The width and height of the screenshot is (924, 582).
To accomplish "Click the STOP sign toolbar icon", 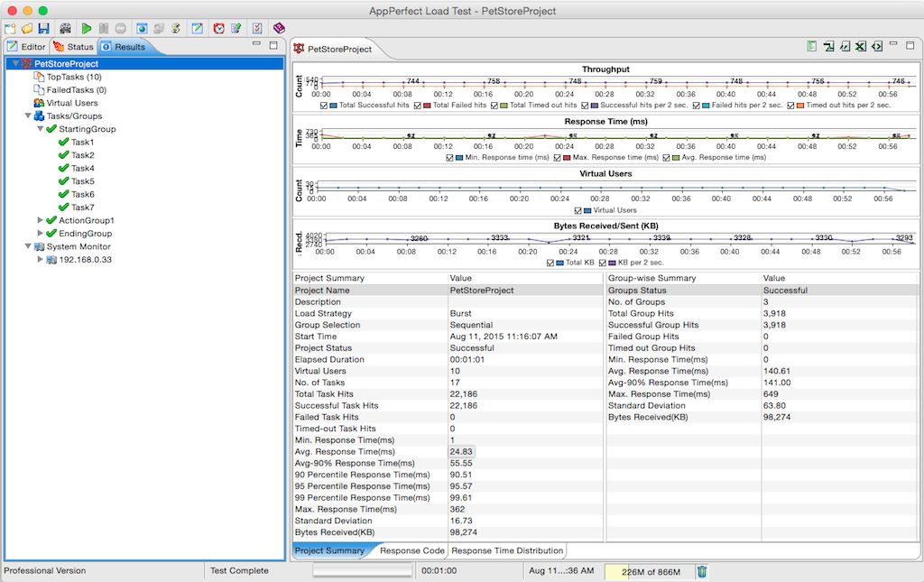I will [x=120, y=28].
